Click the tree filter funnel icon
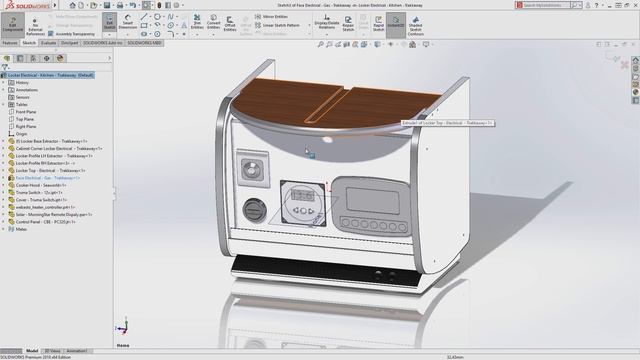The height and width of the screenshot is (360, 640). [x=4, y=67]
